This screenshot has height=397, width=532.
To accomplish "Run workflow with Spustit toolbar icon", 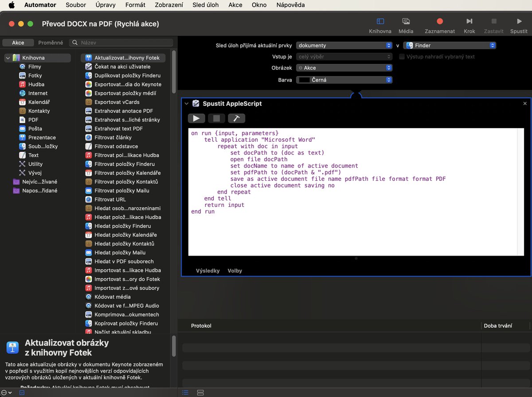I will (x=519, y=21).
